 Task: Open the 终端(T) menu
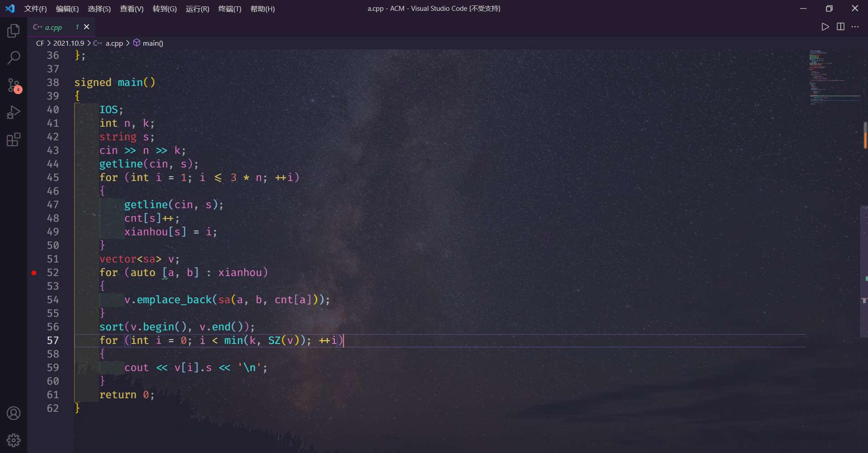pyautogui.click(x=230, y=9)
